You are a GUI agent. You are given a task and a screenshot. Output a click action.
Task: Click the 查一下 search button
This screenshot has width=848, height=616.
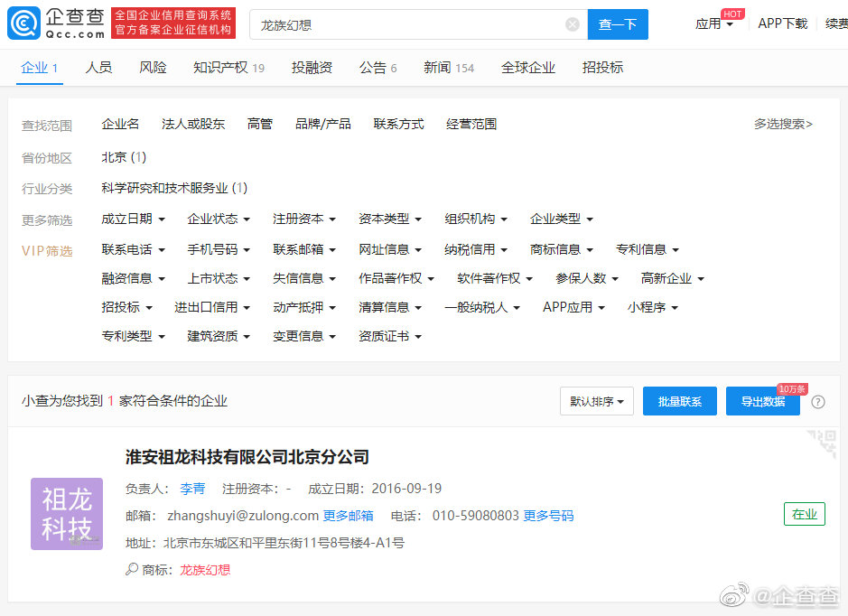click(618, 24)
